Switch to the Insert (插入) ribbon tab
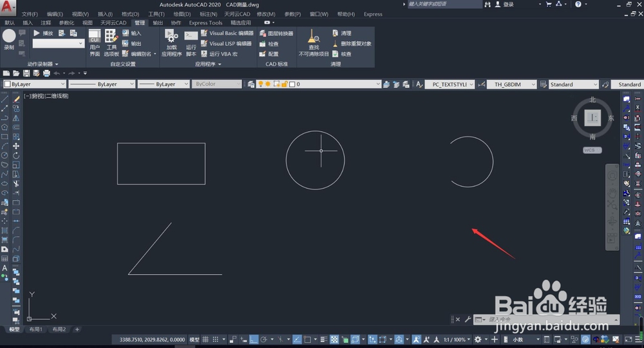Image resolution: width=644 pixels, height=348 pixels. (x=28, y=23)
